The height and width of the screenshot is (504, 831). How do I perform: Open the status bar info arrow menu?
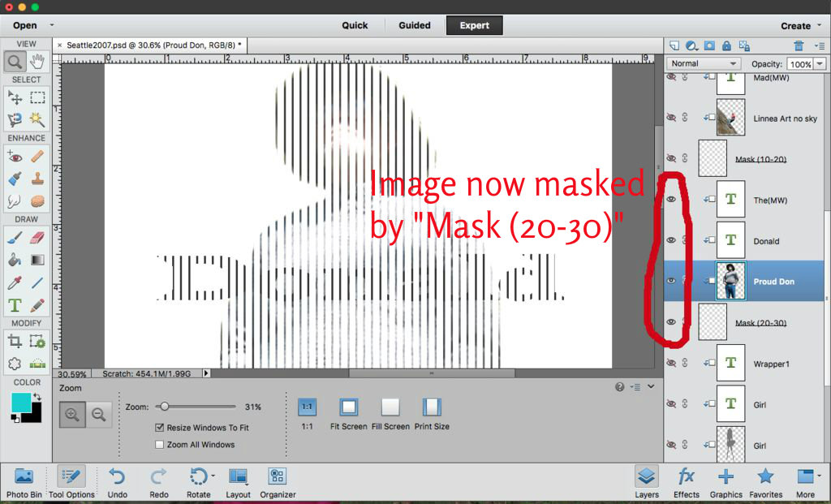tap(206, 373)
